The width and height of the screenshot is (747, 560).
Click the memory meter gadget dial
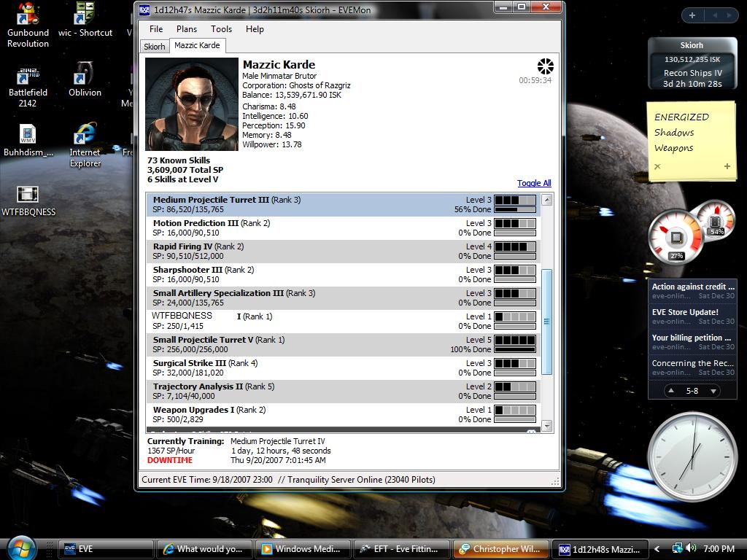(x=716, y=221)
